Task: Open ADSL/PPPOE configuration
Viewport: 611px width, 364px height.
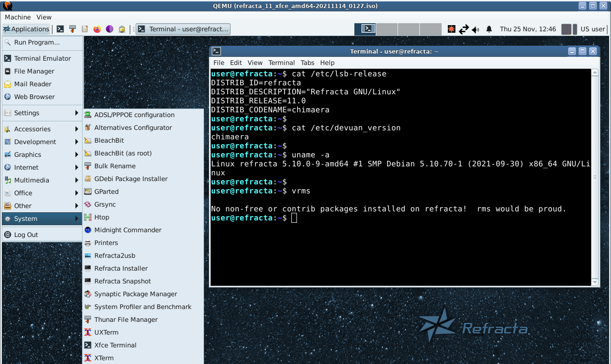Action: 143,115
